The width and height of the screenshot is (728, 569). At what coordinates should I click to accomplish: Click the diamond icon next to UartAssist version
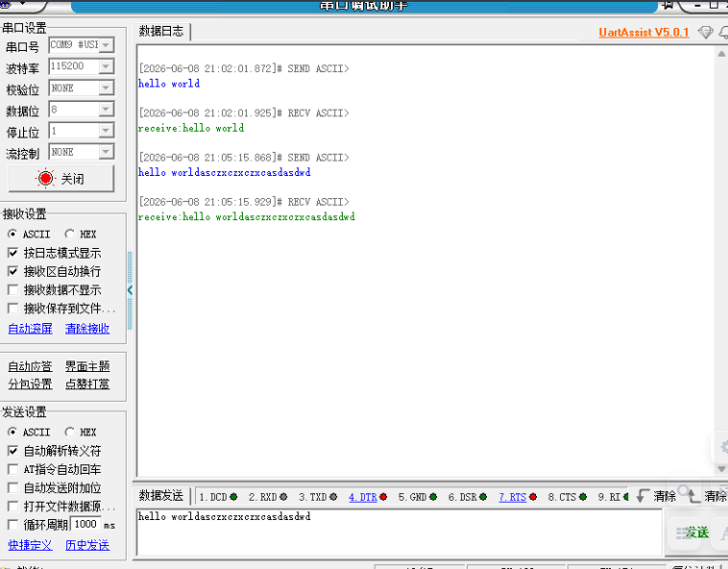click(x=705, y=33)
